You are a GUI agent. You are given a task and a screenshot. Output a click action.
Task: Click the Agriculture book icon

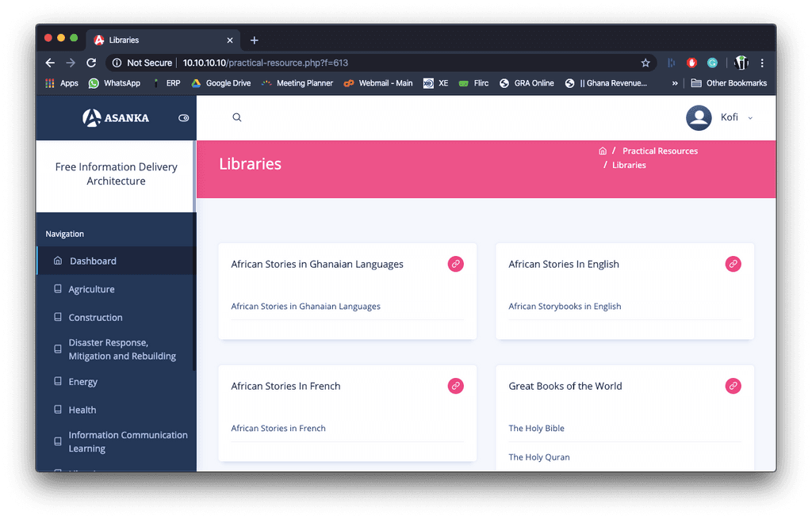(58, 288)
